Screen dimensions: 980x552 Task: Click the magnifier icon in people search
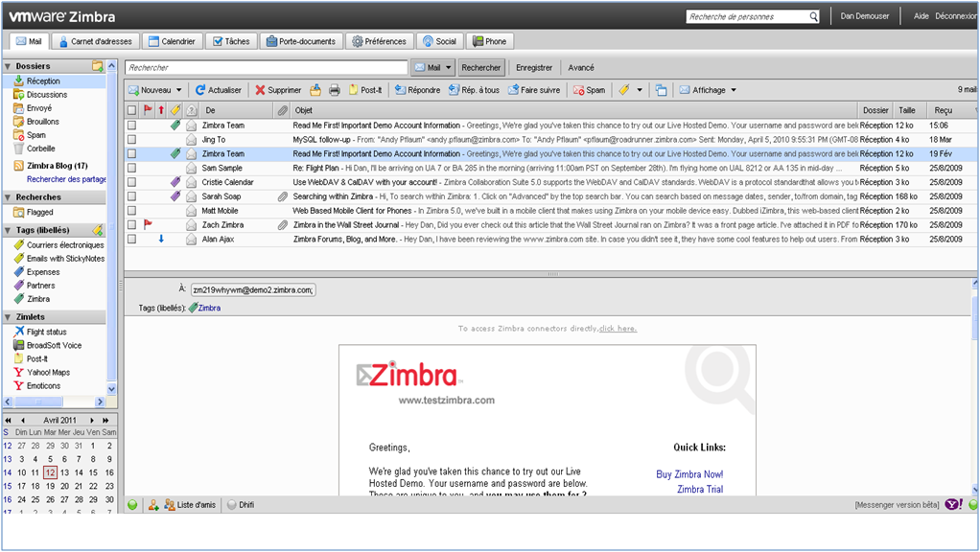point(813,16)
